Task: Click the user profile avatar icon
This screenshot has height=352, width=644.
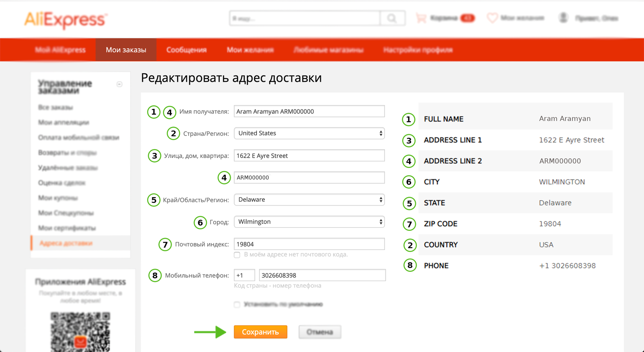Action: pyautogui.click(x=563, y=18)
